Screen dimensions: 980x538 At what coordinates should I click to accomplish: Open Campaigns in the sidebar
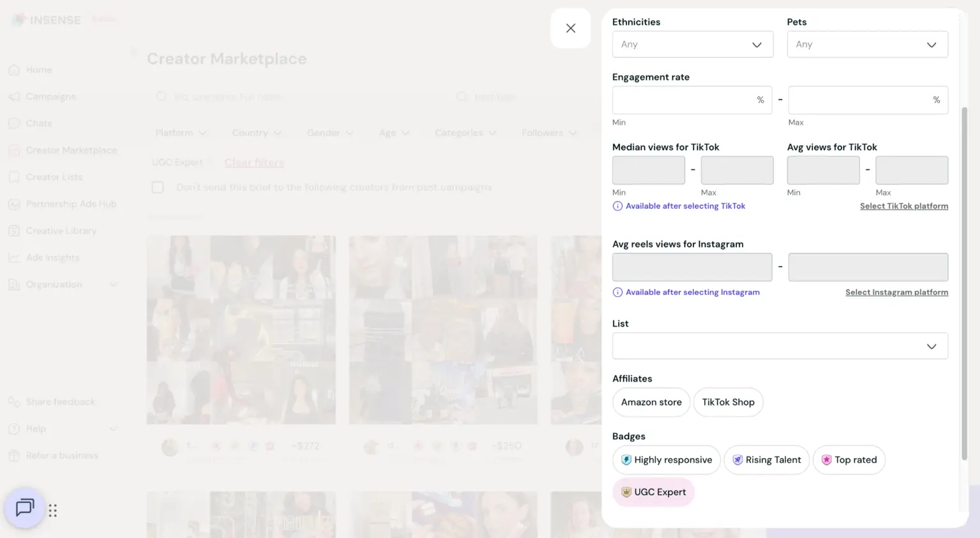click(x=50, y=96)
